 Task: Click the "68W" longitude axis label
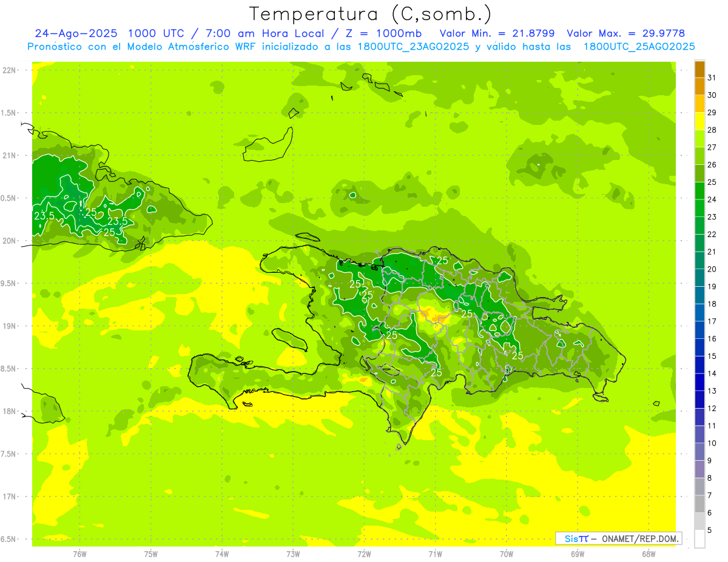point(649,554)
